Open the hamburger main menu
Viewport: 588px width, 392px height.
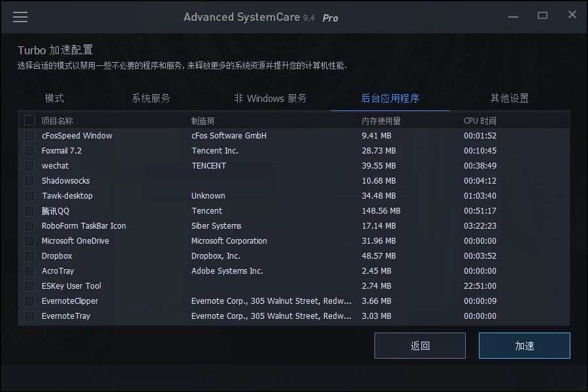[20, 17]
